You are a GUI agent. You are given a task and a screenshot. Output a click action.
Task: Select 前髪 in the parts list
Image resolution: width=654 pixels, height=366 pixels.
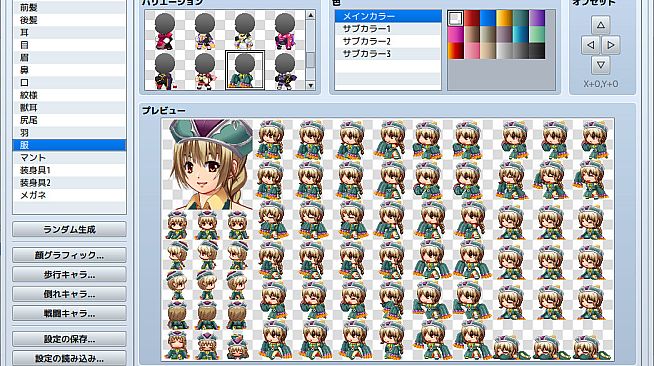[x=69, y=8]
